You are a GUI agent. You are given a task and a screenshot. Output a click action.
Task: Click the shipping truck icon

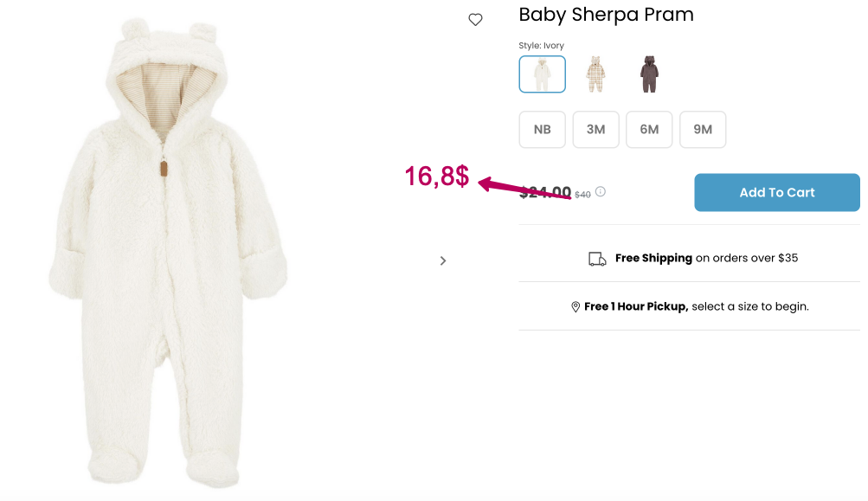pyautogui.click(x=597, y=259)
